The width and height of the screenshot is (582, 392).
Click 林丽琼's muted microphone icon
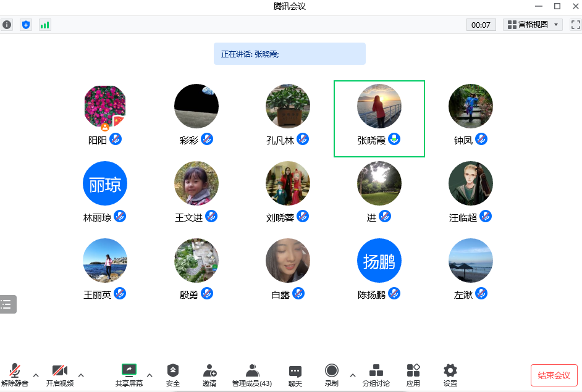120,216
